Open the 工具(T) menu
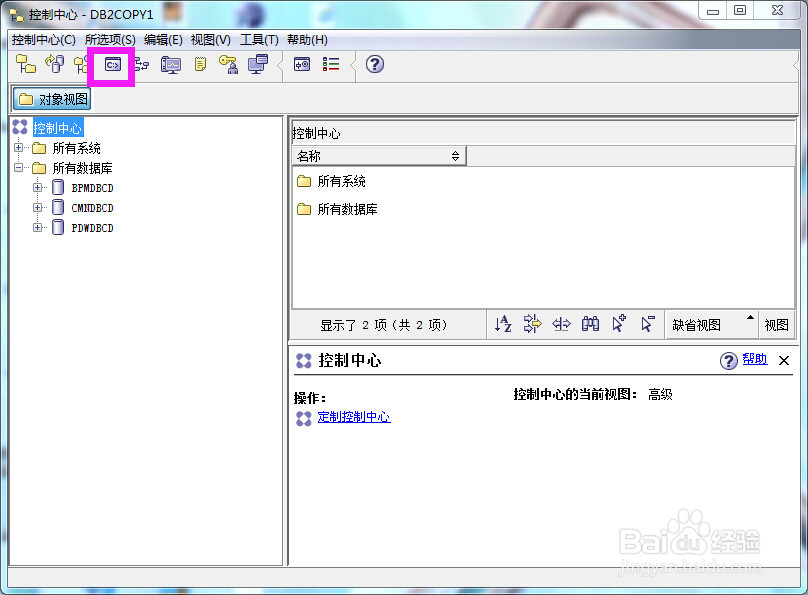Image resolution: width=808 pixels, height=595 pixels. click(x=258, y=39)
